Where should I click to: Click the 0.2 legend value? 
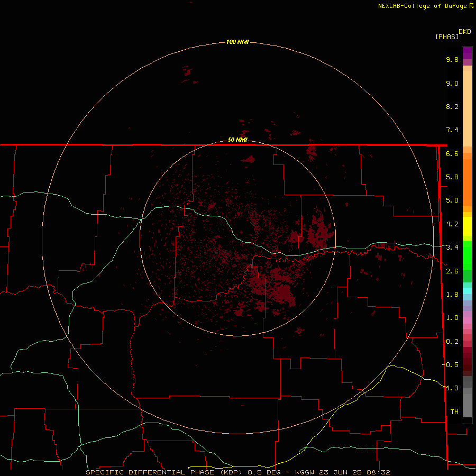pos(452,342)
